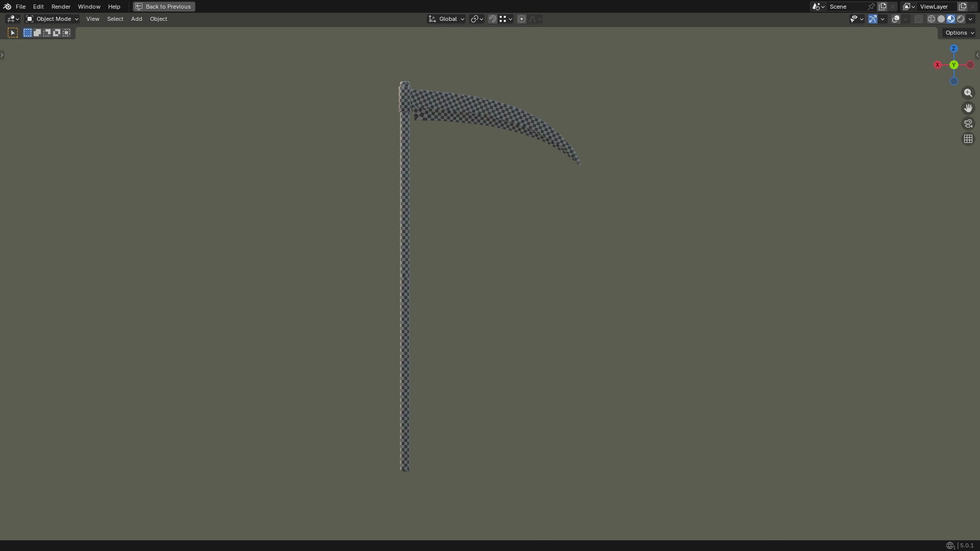The width and height of the screenshot is (980, 551).
Task: Open the view layer browse icon dropdown
Action: [909, 7]
